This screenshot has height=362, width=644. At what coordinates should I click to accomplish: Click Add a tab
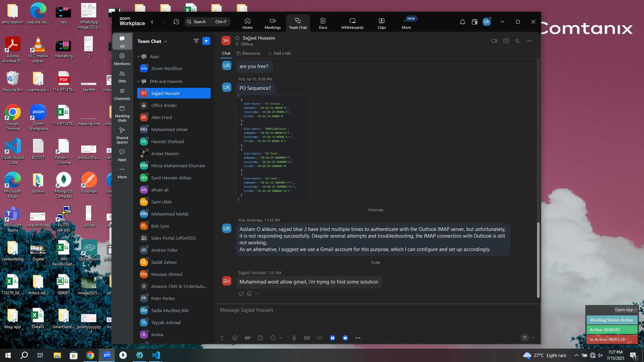coord(279,53)
